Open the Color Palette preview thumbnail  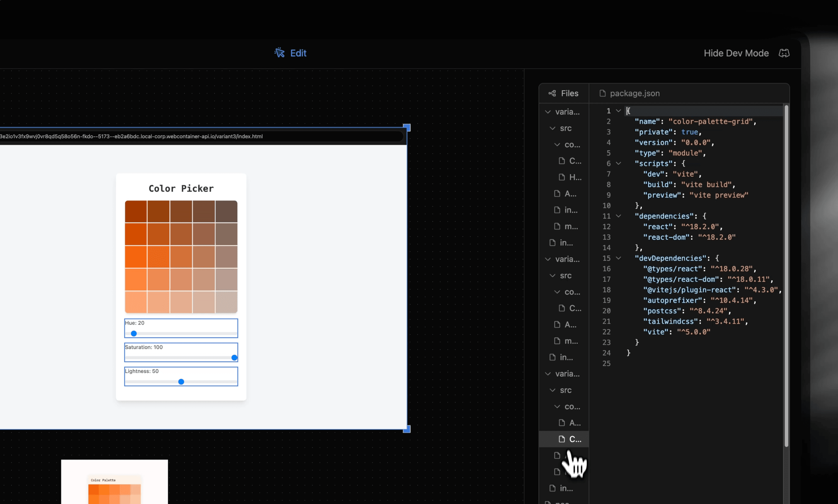tap(114, 482)
